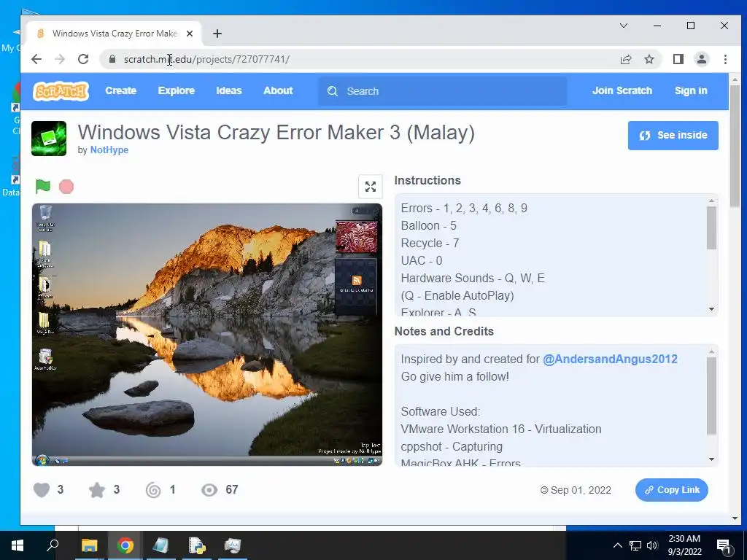Select the Windows Vista Crazy Error Maker tab
Viewport: 747px width, 560px height.
[x=115, y=34]
